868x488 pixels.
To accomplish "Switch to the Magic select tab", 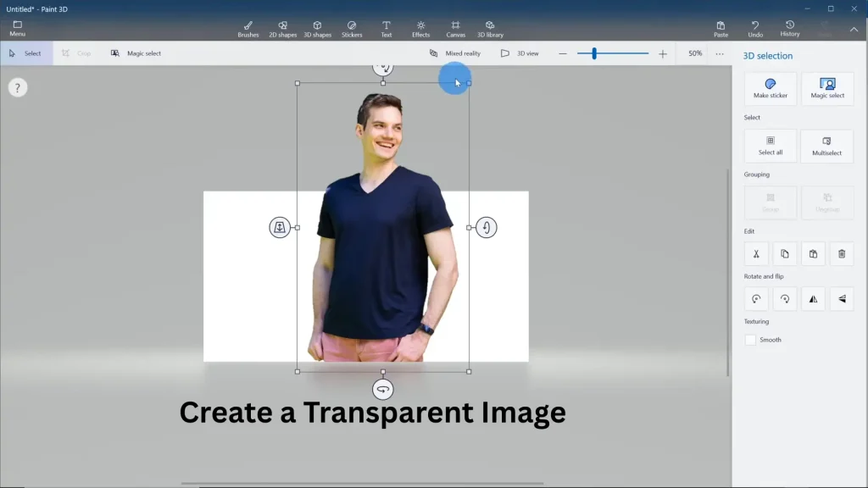I will (138, 53).
